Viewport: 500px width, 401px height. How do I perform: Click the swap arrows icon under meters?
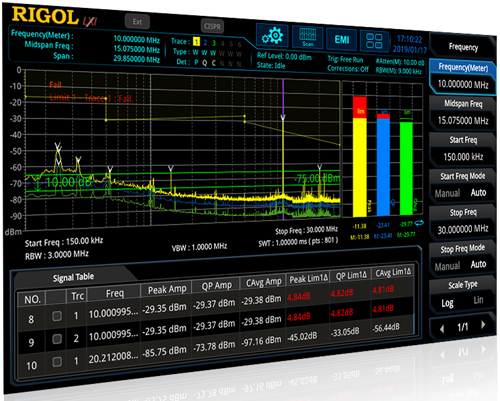point(419,223)
